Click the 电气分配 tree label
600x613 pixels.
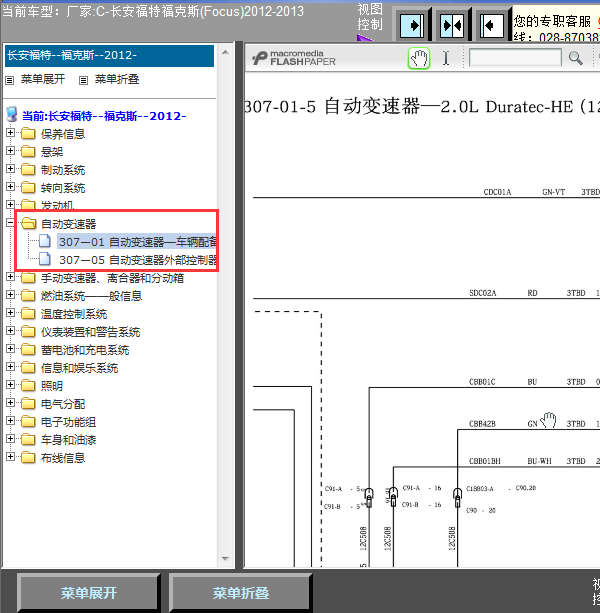pyautogui.click(x=63, y=404)
